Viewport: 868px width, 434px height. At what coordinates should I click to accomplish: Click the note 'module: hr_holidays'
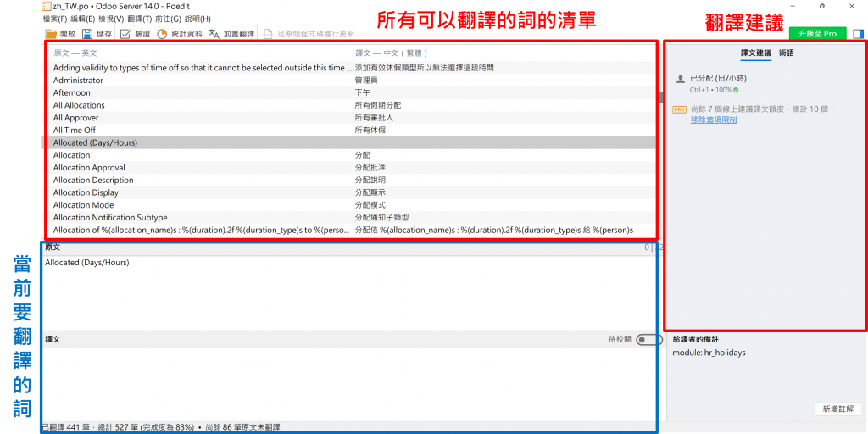(x=709, y=353)
